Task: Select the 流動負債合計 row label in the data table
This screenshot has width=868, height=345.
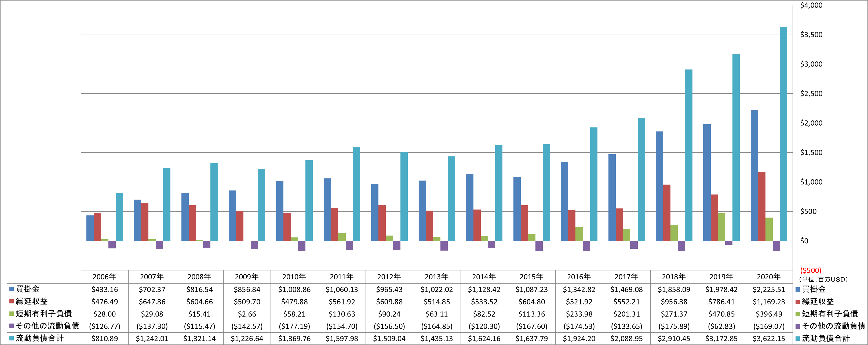Action: click(39, 338)
